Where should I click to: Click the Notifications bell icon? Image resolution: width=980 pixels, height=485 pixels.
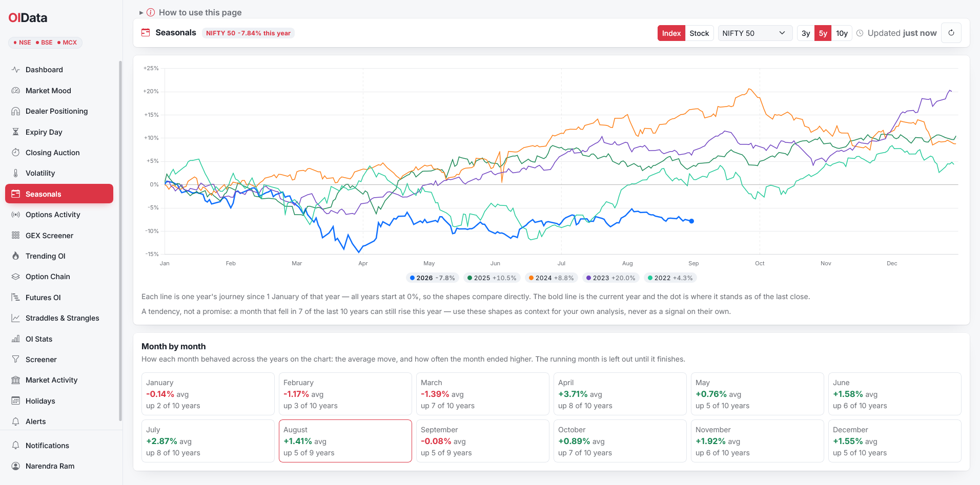(x=16, y=446)
